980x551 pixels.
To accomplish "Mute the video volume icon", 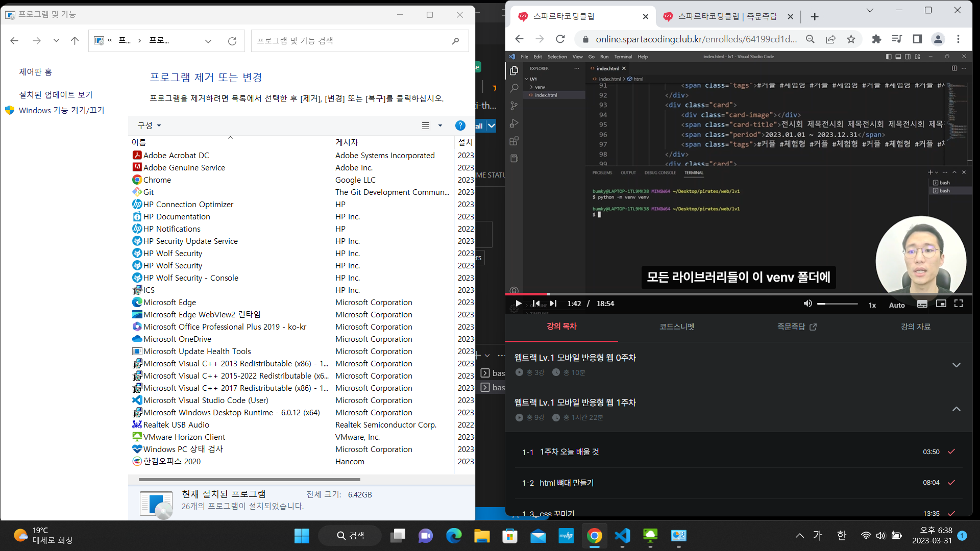I will point(807,304).
